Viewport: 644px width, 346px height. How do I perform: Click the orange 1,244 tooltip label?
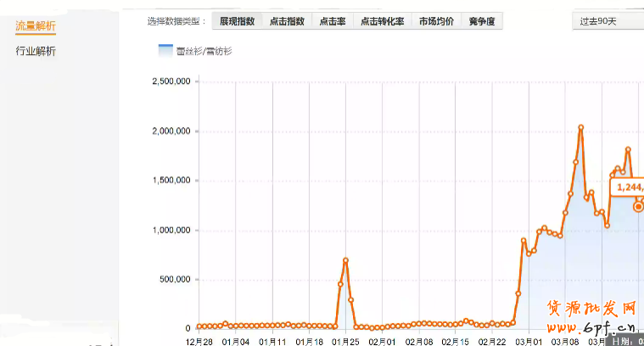[629, 186]
